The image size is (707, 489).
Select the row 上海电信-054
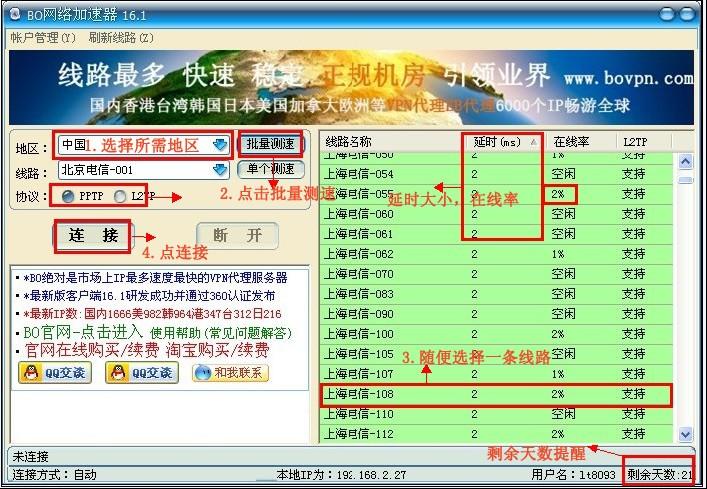(496, 174)
